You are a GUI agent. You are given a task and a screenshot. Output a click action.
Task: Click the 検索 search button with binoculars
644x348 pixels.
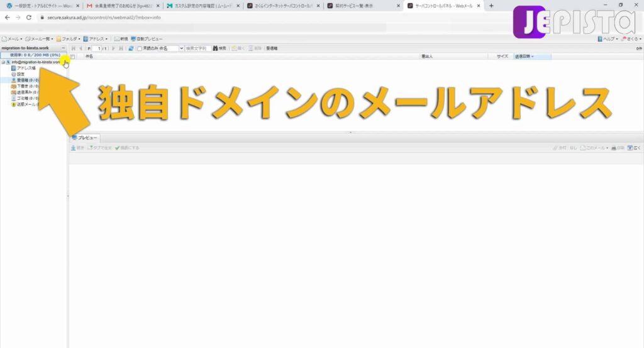219,48
